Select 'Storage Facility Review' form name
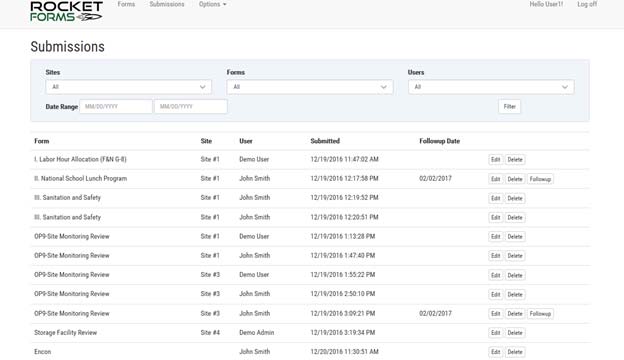 click(66, 333)
